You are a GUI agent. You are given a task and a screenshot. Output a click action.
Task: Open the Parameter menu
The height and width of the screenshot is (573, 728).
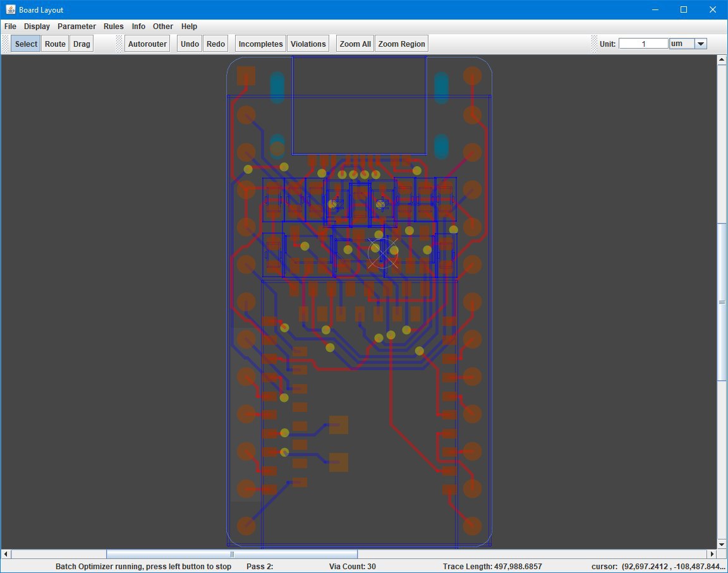pyautogui.click(x=76, y=27)
